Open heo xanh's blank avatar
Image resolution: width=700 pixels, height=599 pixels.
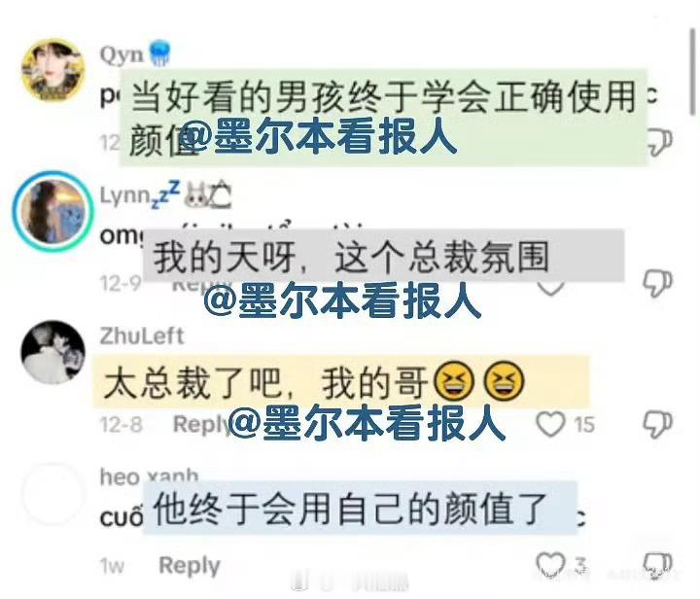[52, 493]
